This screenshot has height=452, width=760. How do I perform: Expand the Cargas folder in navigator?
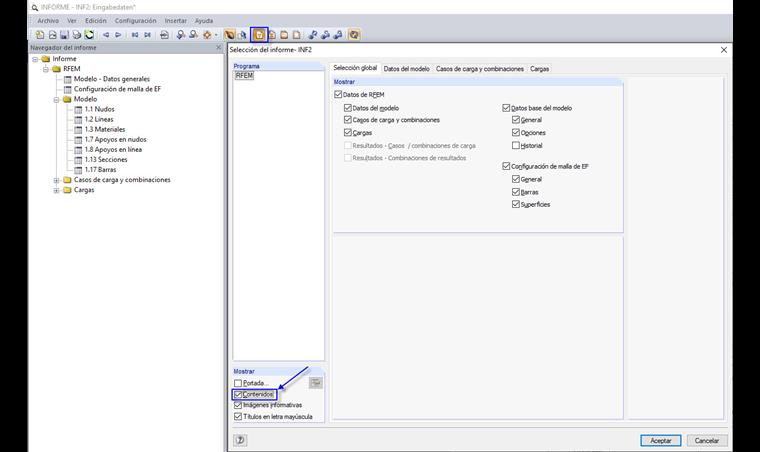56,190
